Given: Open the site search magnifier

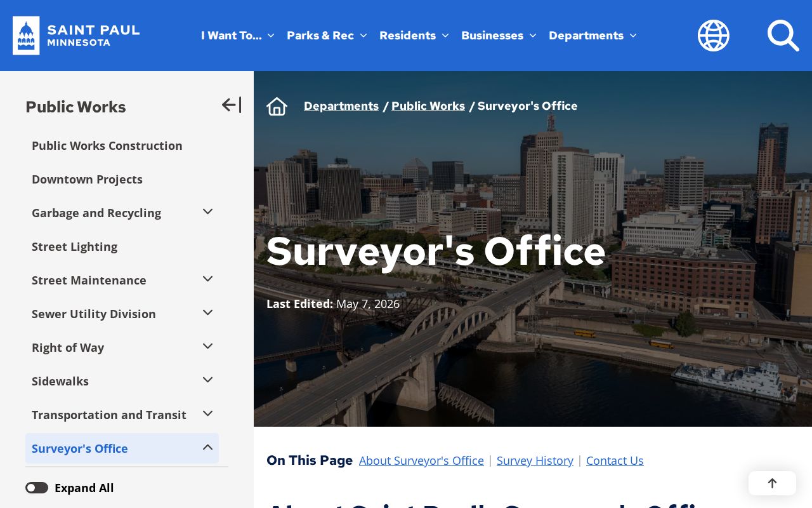Looking at the screenshot, I should (783, 36).
